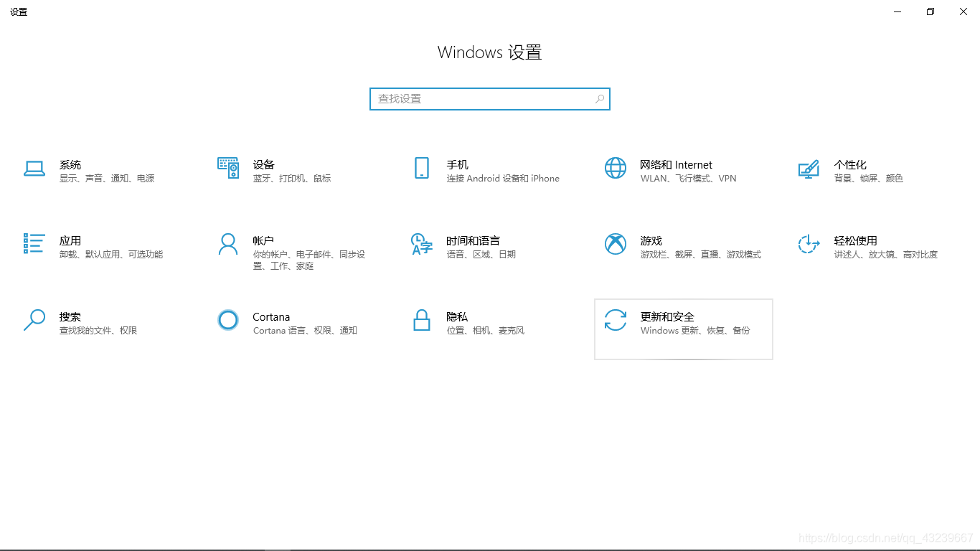Open the 设备 keyboard and speaker icon

[228, 168]
